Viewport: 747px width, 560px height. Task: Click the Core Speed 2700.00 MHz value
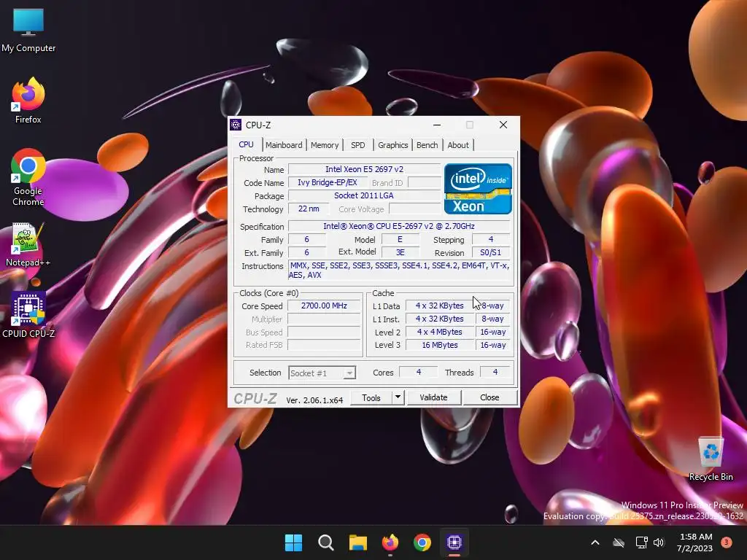(324, 306)
